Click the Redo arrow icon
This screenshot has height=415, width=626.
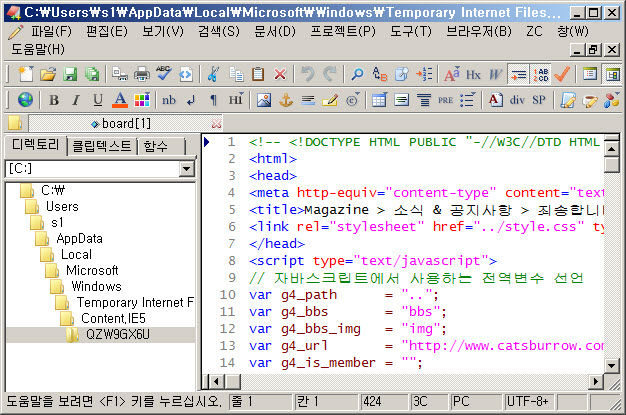coord(330,74)
